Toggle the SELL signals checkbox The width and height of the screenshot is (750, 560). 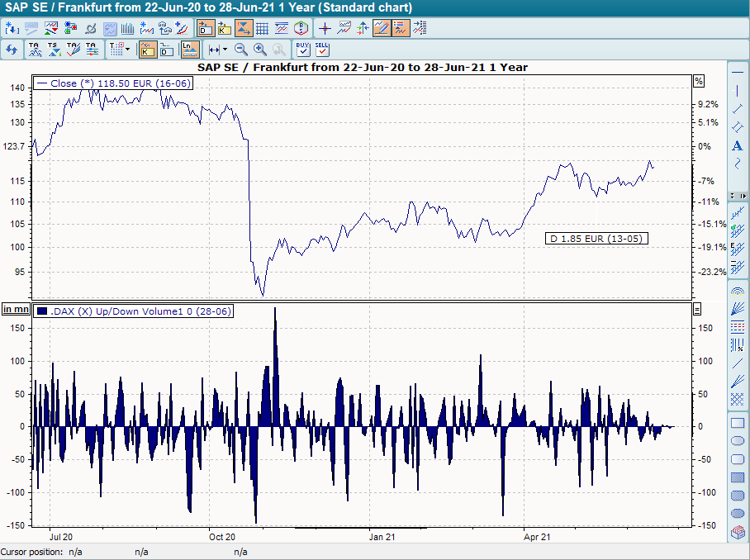click(322, 50)
